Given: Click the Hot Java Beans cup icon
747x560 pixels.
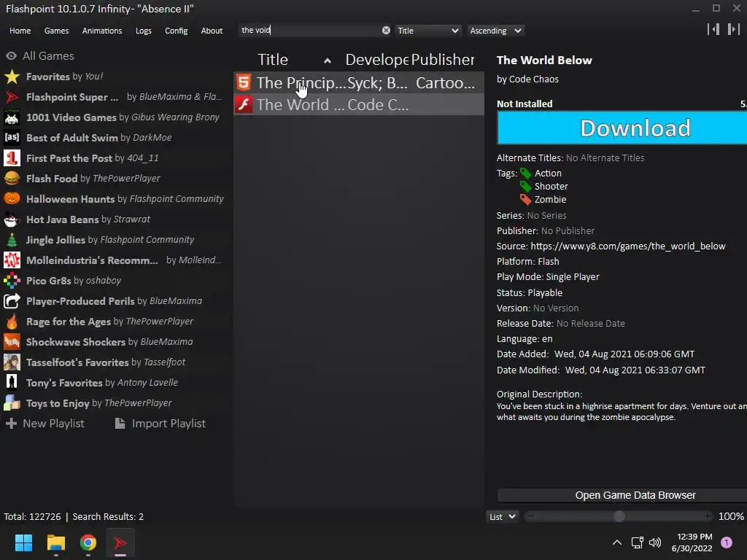Looking at the screenshot, I should (x=12, y=219).
